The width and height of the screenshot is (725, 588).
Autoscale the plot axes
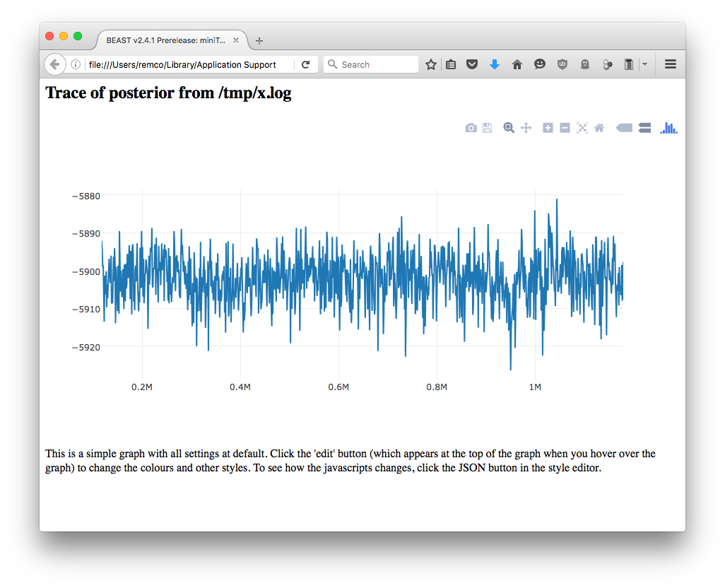coord(582,128)
